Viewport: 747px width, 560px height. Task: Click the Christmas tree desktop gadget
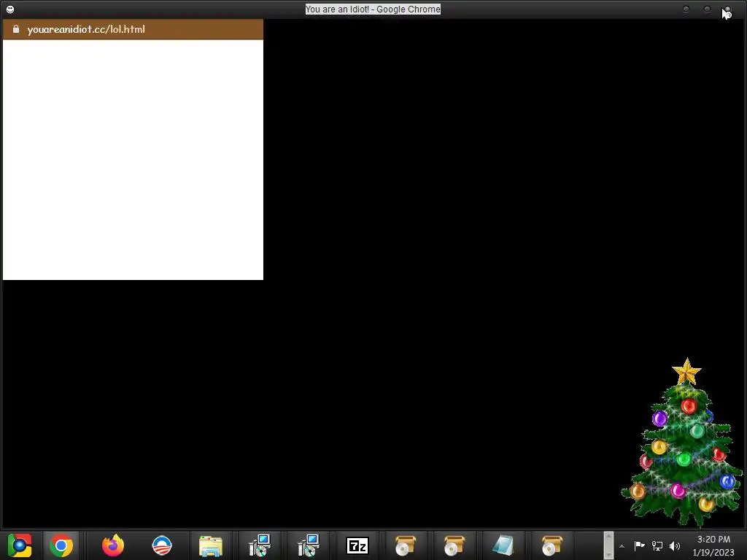[x=682, y=443]
